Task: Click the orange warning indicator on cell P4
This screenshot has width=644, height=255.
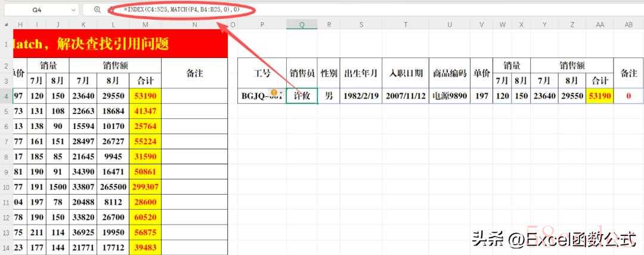Action: [x=274, y=92]
